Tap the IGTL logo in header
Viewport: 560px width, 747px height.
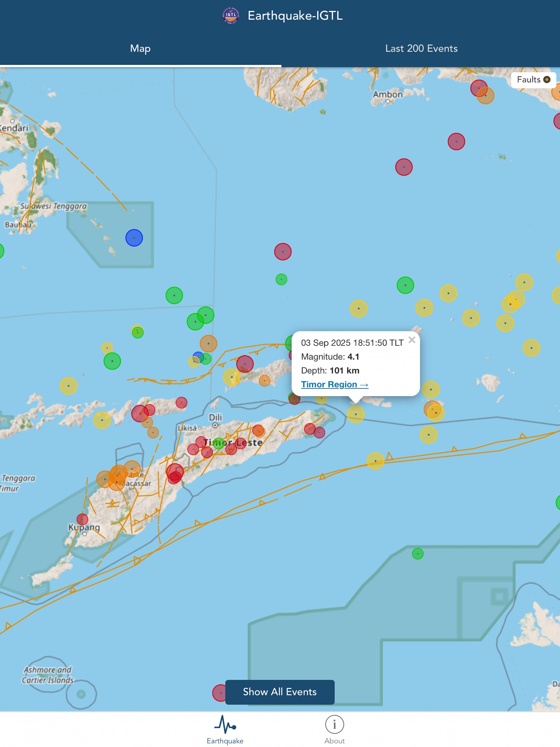click(x=231, y=15)
